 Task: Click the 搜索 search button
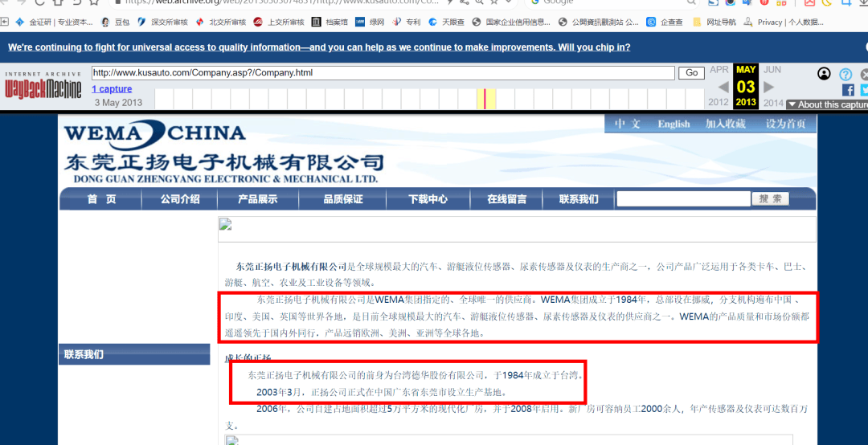(x=770, y=198)
